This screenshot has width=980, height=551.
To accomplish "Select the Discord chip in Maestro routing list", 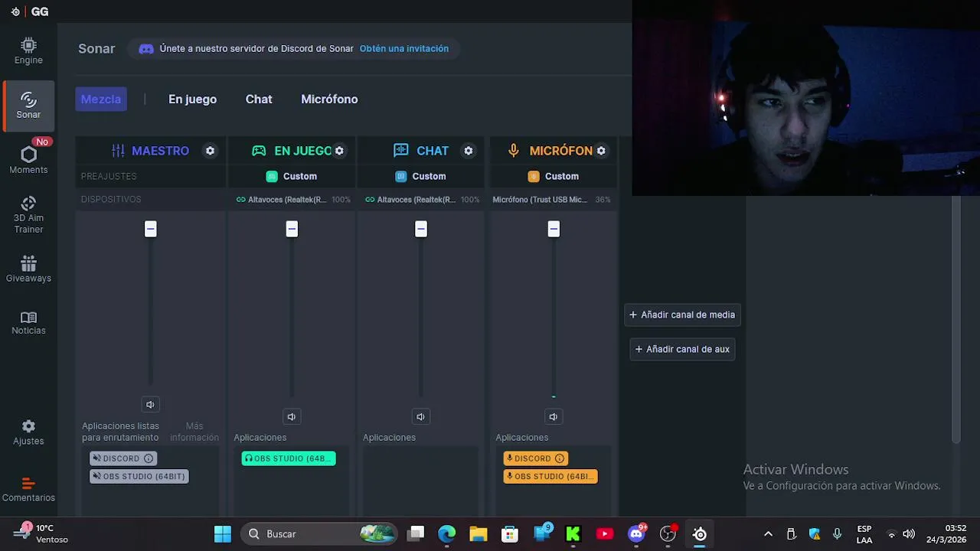I will (123, 458).
